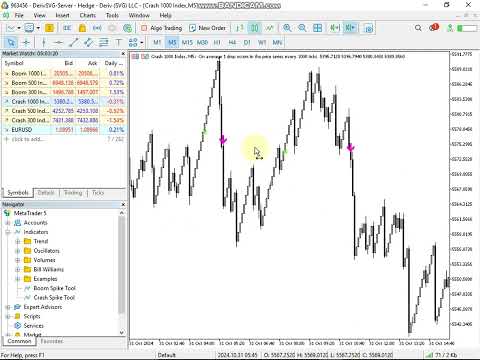
Task: Open the Strategy Tester signal icon
Action: click(x=97, y=28)
